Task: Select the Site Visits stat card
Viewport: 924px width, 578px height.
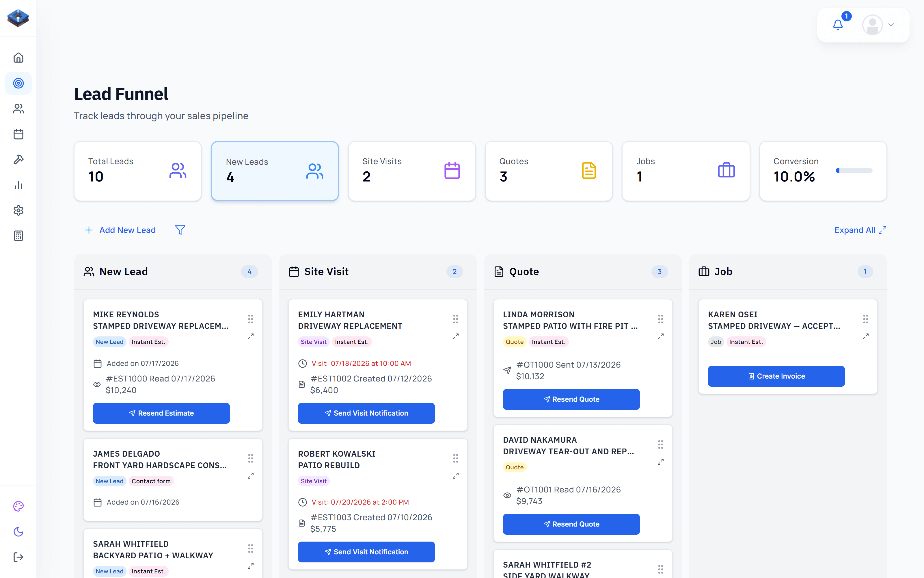Action: 412,171
